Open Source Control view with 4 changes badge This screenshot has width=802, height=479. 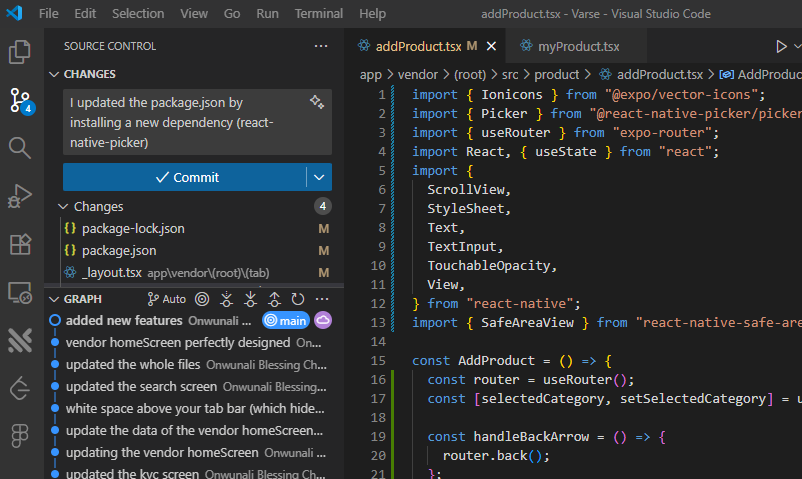[20, 100]
